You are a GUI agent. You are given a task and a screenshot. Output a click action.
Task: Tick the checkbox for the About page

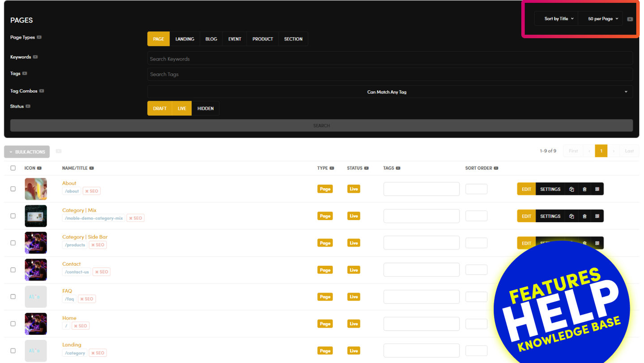click(13, 189)
